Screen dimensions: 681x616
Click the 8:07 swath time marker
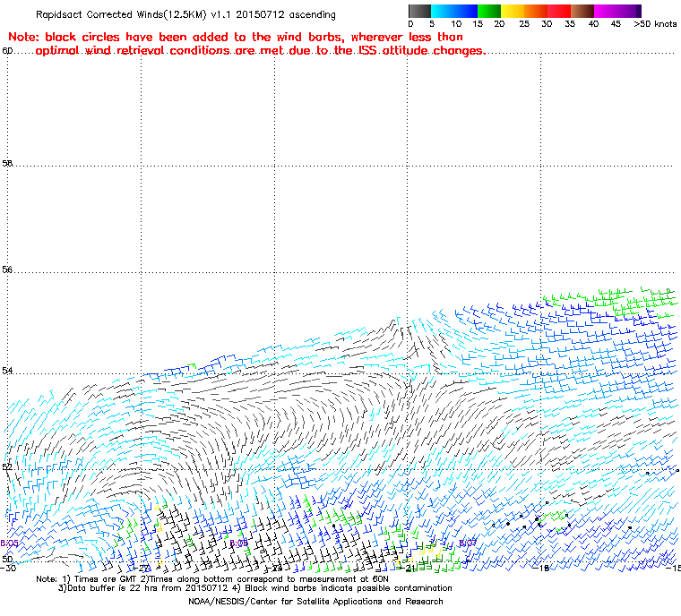point(468,543)
